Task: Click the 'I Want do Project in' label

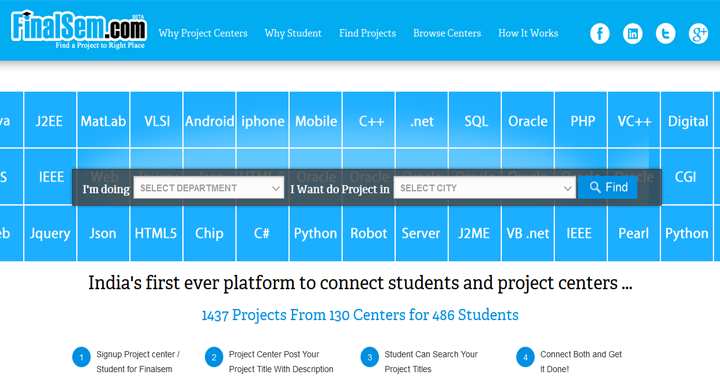Action: (340, 189)
